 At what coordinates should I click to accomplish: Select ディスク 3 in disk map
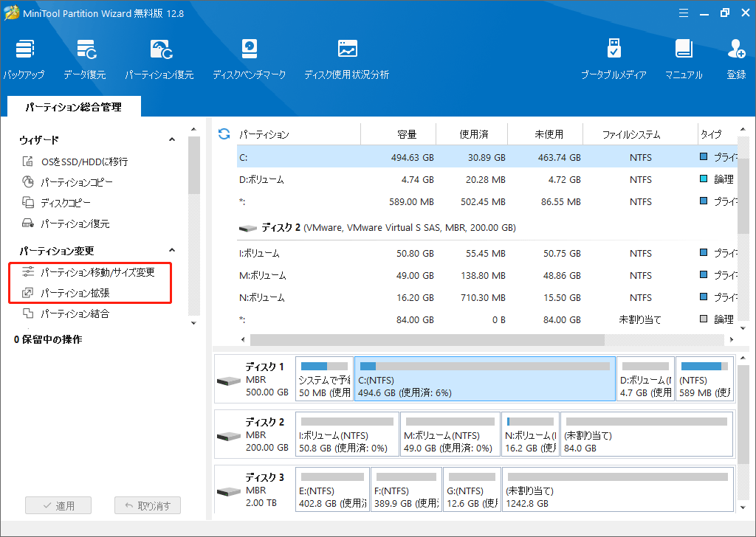pyautogui.click(x=255, y=491)
